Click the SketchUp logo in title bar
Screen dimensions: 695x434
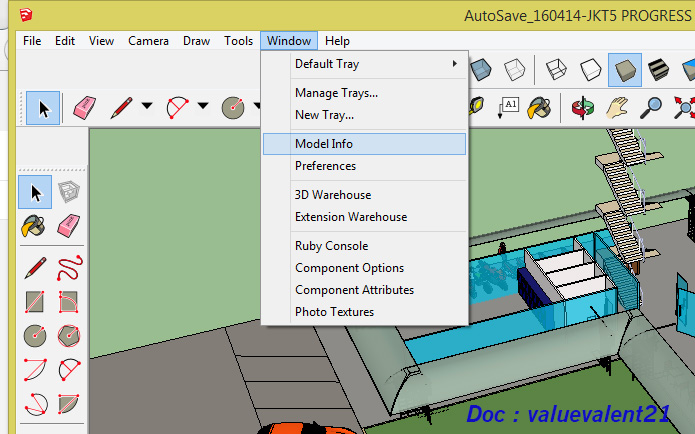26,15
